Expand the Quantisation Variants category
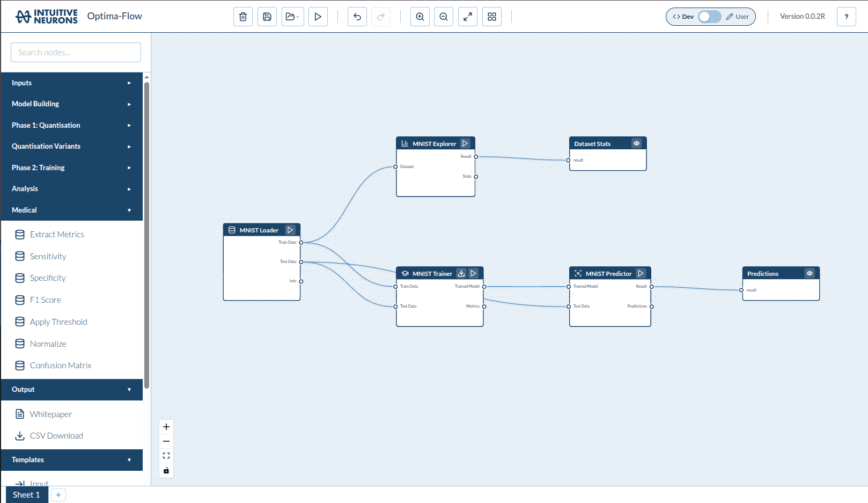Image resolution: width=868 pixels, height=503 pixels. coord(72,146)
